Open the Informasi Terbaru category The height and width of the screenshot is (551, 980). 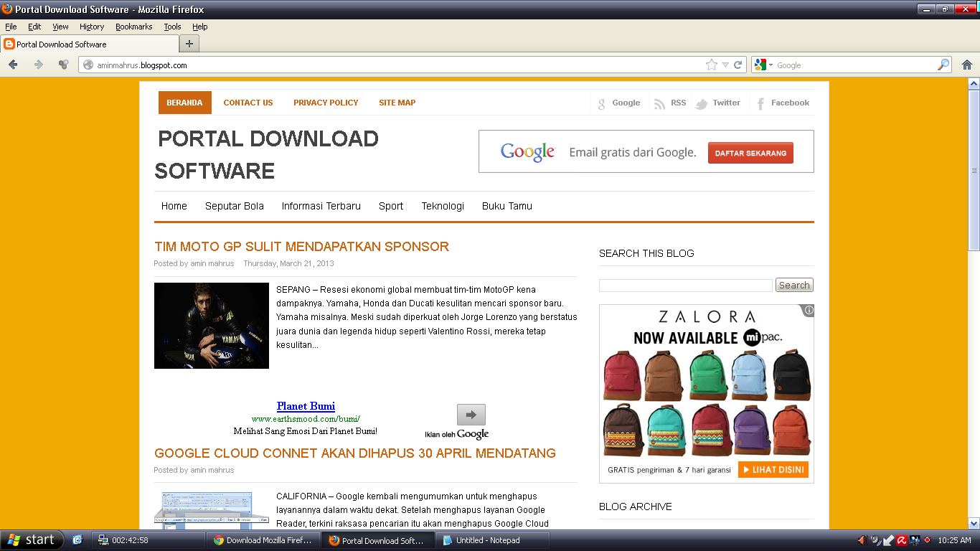coord(321,206)
